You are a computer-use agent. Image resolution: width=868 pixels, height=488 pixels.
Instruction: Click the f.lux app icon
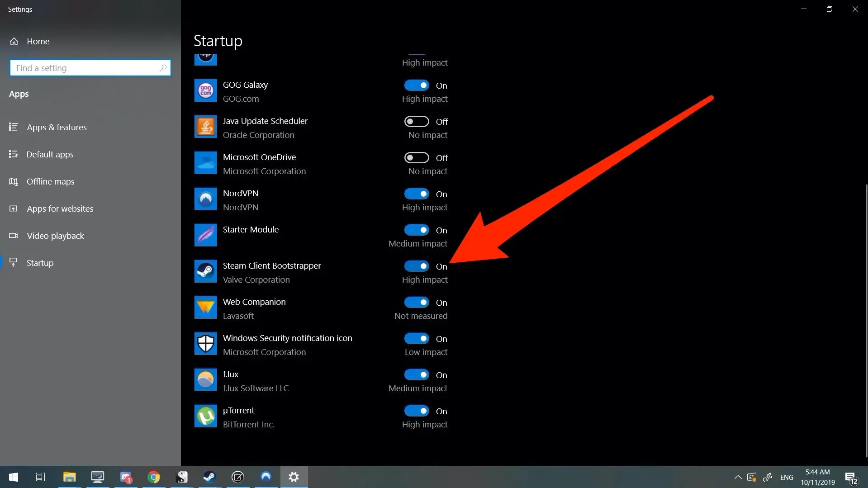(206, 380)
